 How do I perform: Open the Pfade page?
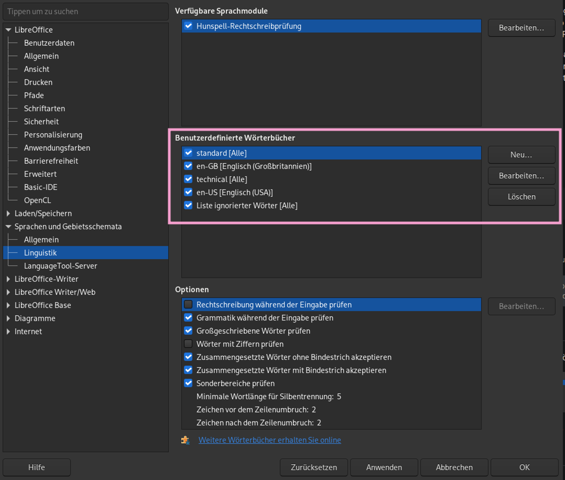tap(34, 95)
